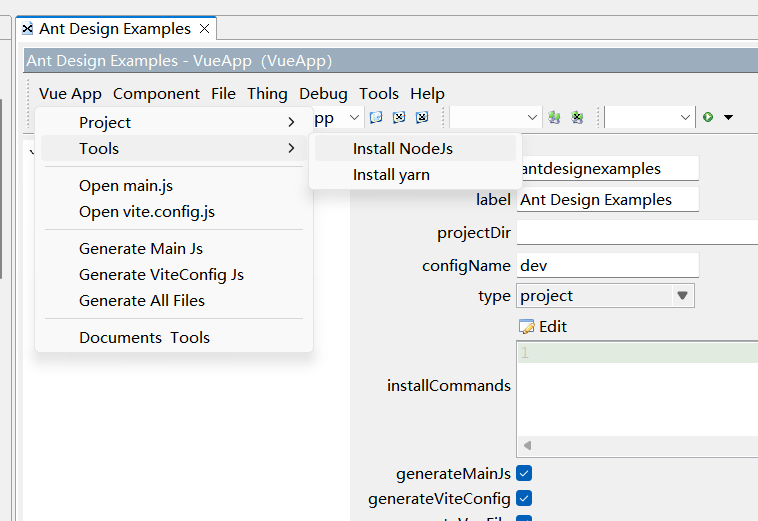Choose Generate ViteConfig Js
Image resolution: width=758 pixels, height=521 pixels.
[174, 275]
